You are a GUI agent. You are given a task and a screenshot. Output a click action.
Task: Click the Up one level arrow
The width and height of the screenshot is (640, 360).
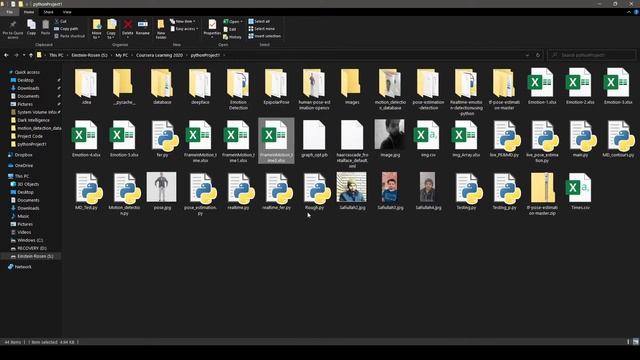[31, 55]
